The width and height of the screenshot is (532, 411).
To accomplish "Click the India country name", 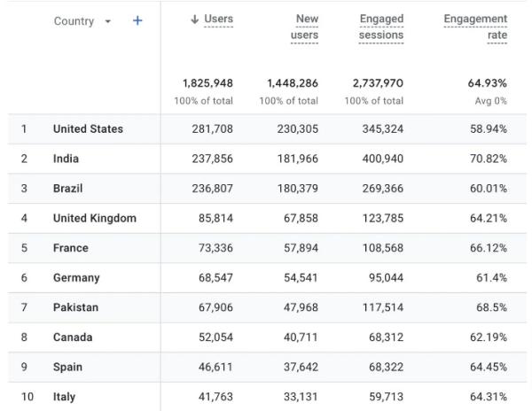I will point(66,159).
